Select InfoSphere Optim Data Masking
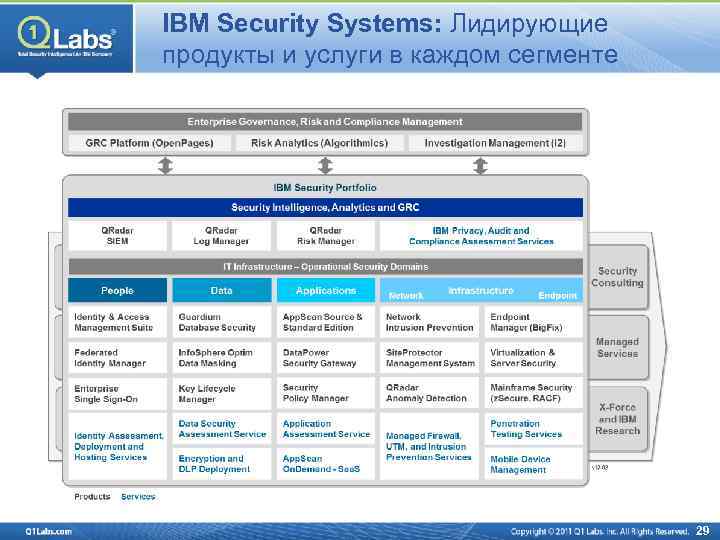This screenshot has width=720, height=540. tap(222, 358)
